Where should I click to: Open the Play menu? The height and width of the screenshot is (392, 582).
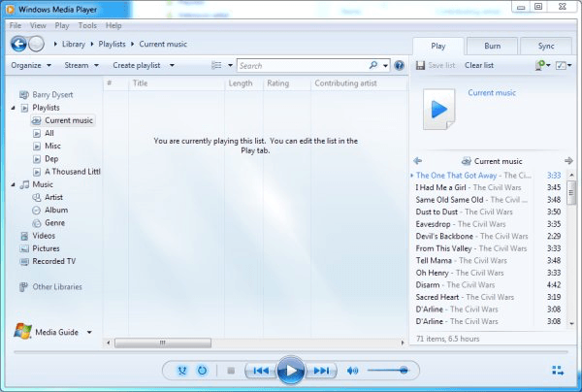coord(62,25)
